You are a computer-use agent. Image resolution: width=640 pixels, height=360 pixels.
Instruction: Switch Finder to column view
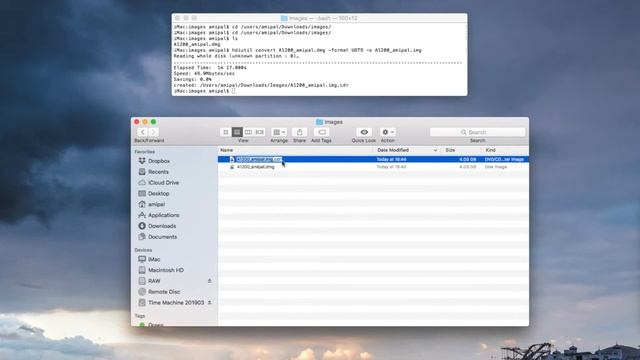248,132
